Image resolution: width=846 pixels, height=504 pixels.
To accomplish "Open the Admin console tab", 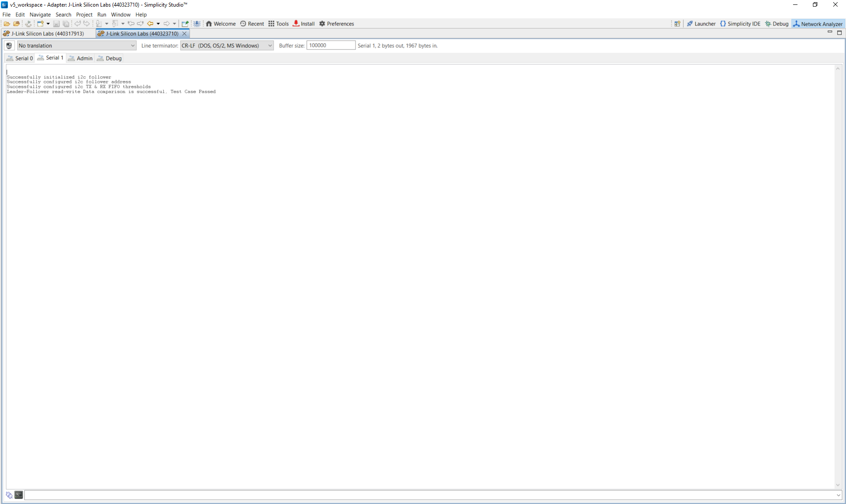I will click(x=80, y=58).
